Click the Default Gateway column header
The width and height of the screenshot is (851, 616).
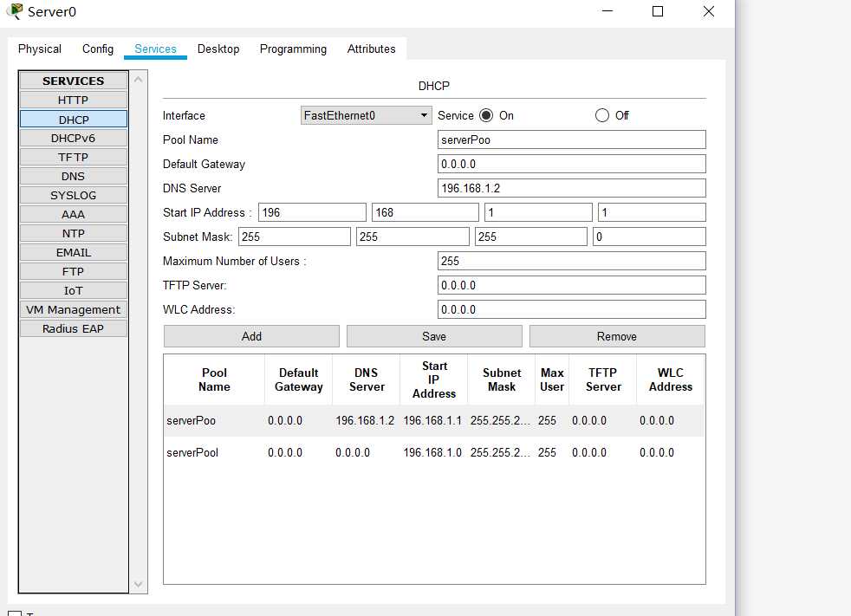pos(298,380)
